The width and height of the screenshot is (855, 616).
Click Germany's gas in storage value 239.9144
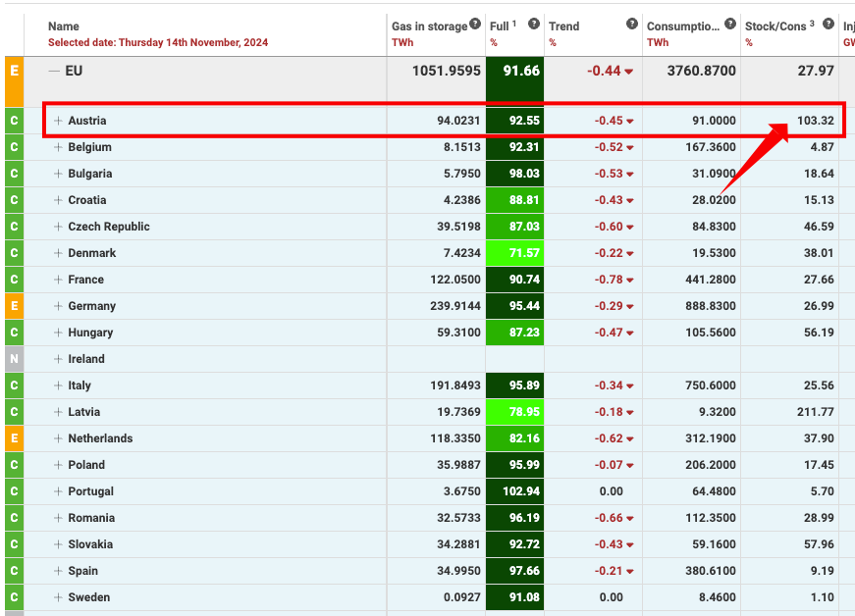(x=455, y=306)
